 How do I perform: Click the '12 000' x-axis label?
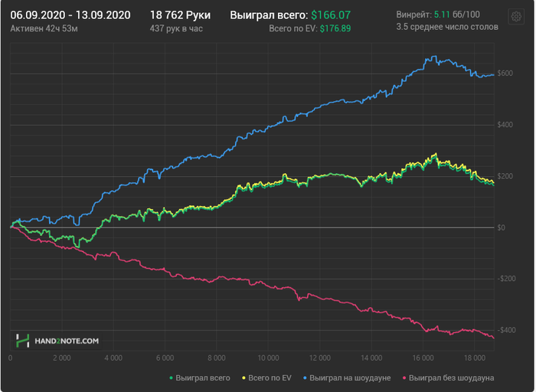click(x=320, y=358)
